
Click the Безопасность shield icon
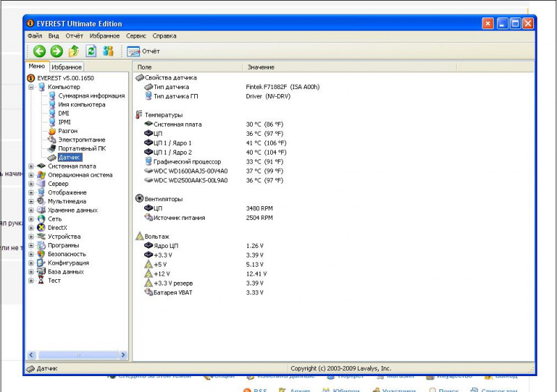(x=41, y=254)
